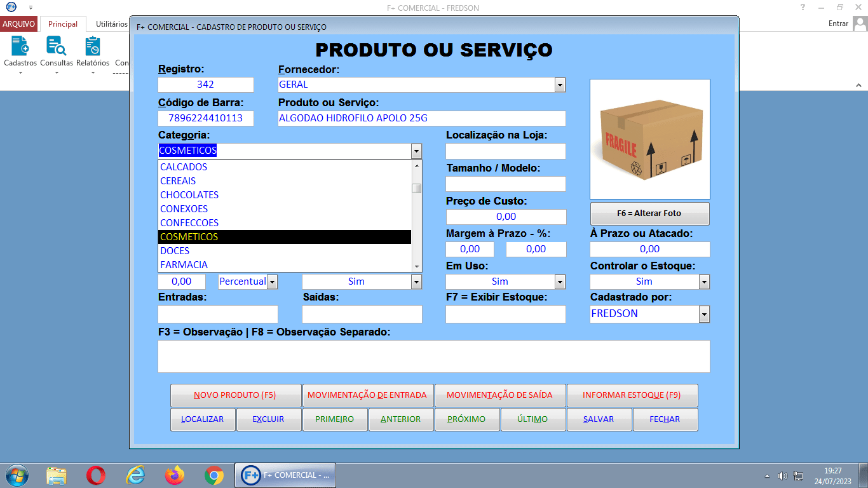Go to ANTERIOR record
This screenshot has height=488, width=868.
pos(401,419)
